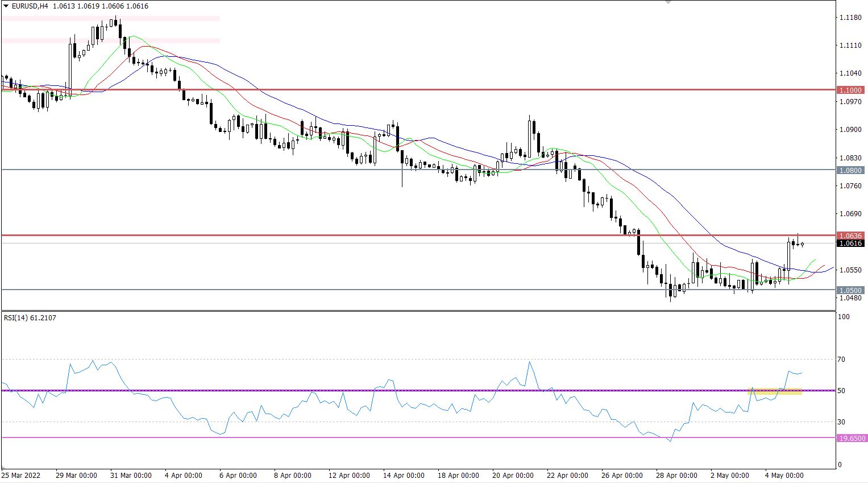The image size is (868, 483).
Task: Click the upper pink zone rectangle
Action: click(110, 19)
